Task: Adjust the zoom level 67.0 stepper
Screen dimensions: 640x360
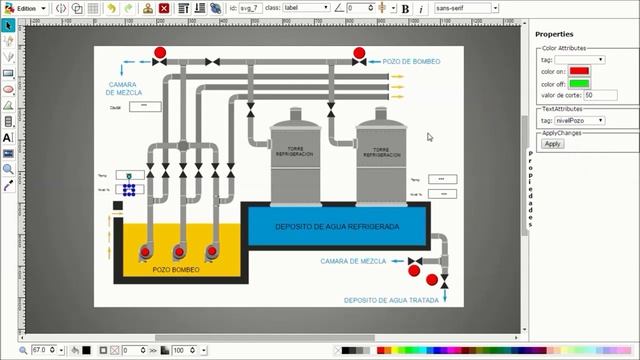Action: click(52, 350)
